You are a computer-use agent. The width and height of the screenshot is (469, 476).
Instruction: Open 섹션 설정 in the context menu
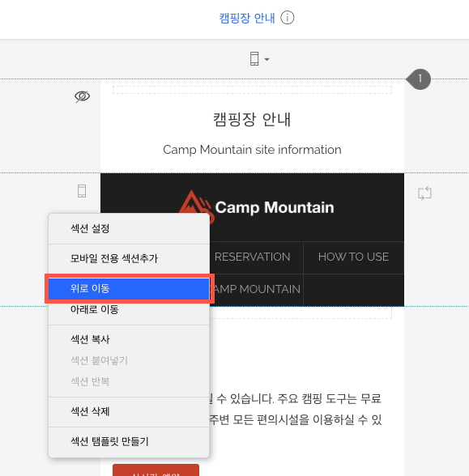(x=129, y=228)
